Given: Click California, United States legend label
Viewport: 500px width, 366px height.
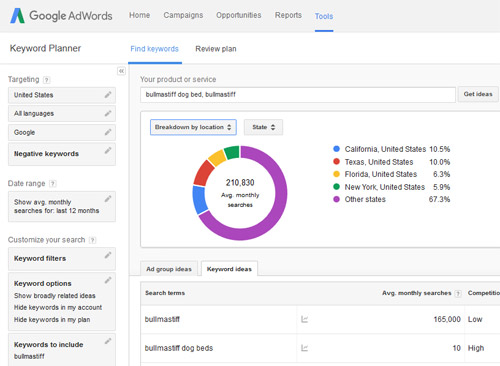Looking at the screenshot, I should (385, 149).
